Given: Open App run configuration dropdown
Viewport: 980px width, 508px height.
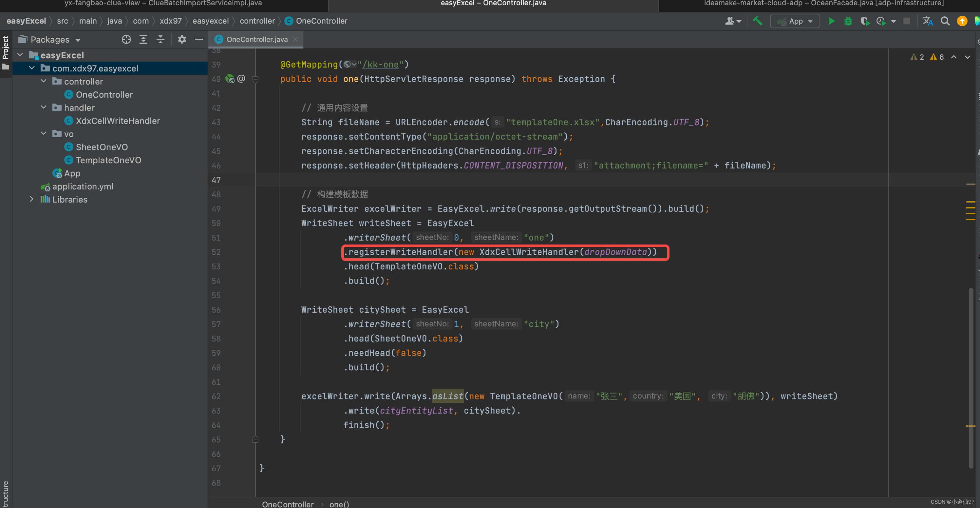Looking at the screenshot, I should 795,21.
